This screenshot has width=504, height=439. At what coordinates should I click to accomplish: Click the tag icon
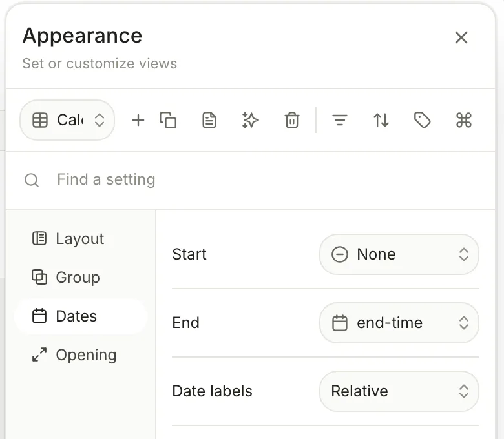tap(422, 121)
